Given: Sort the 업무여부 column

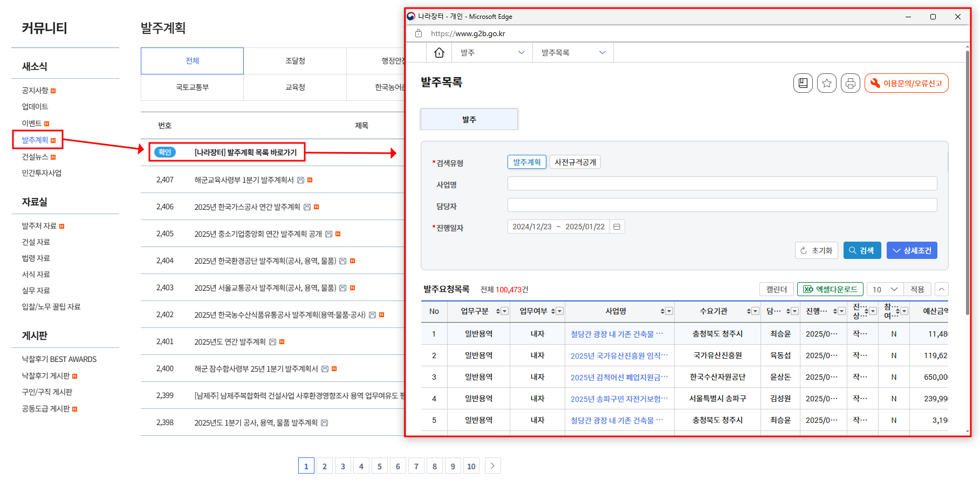Looking at the screenshot, I should click(553, 311).
